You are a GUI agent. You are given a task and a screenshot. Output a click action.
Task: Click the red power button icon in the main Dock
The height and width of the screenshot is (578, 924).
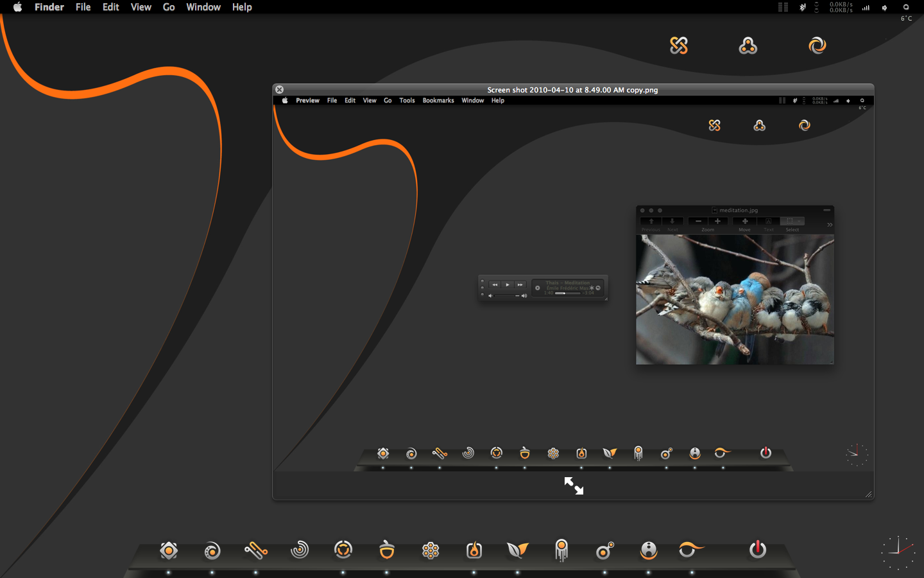click(x=758, y=549)
